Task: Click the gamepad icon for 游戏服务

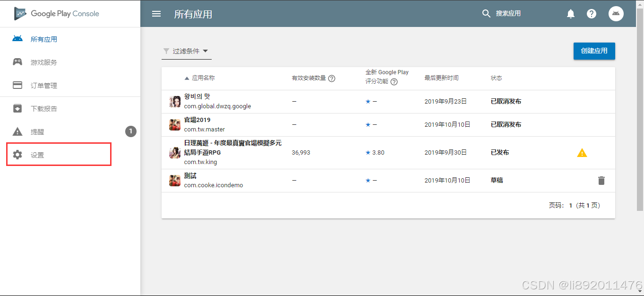Action: pos(17,62)
